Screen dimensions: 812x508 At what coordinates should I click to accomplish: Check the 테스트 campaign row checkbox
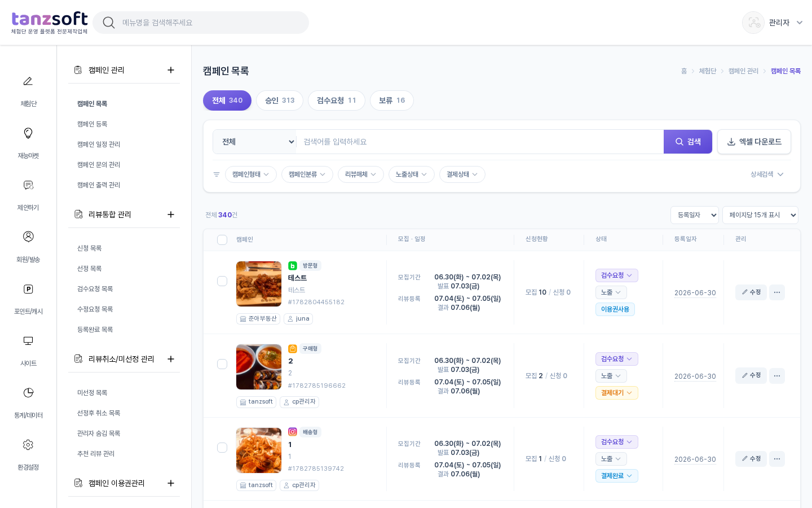click(222, 281)
